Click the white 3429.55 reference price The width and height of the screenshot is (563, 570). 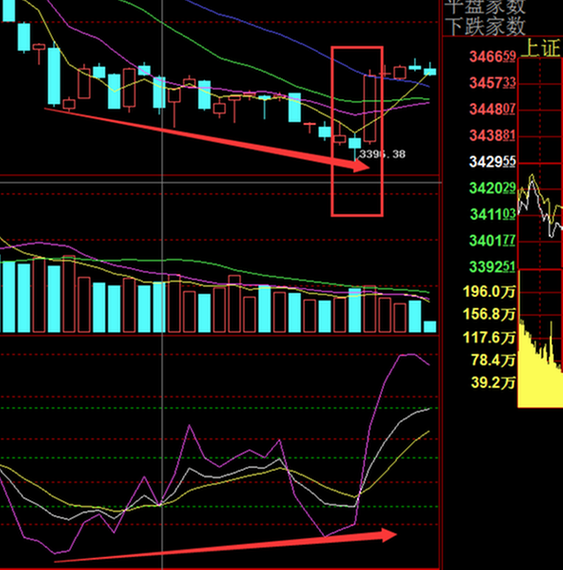tap(492, 162)
